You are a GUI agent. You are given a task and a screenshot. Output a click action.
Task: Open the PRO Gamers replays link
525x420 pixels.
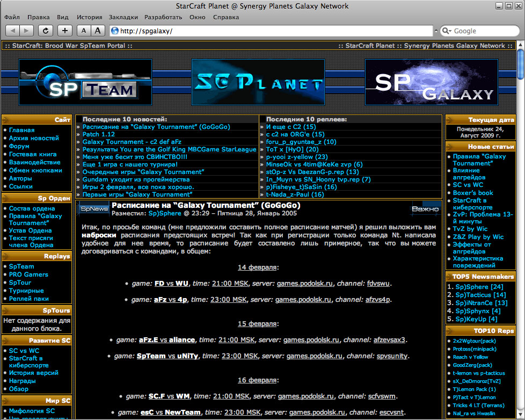[28, 274]
